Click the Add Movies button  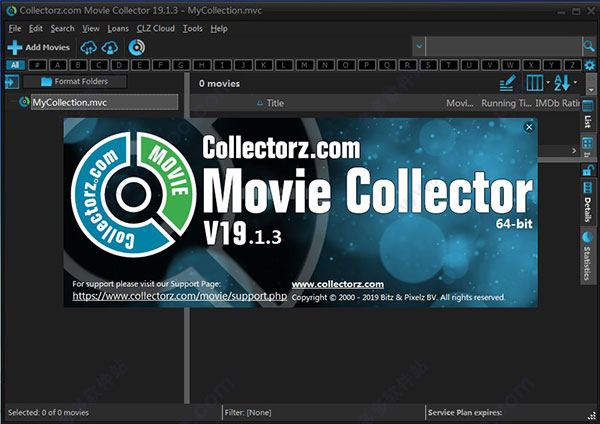click(39, 47)
